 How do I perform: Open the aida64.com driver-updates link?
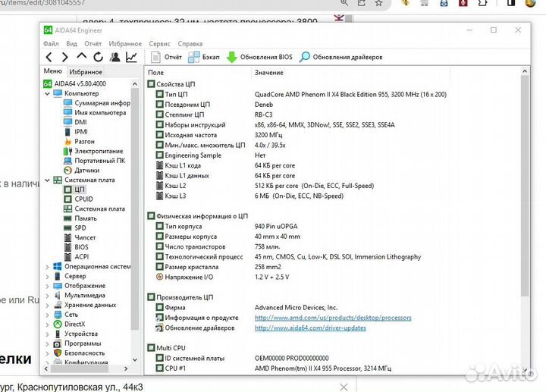tap(310, 328)
